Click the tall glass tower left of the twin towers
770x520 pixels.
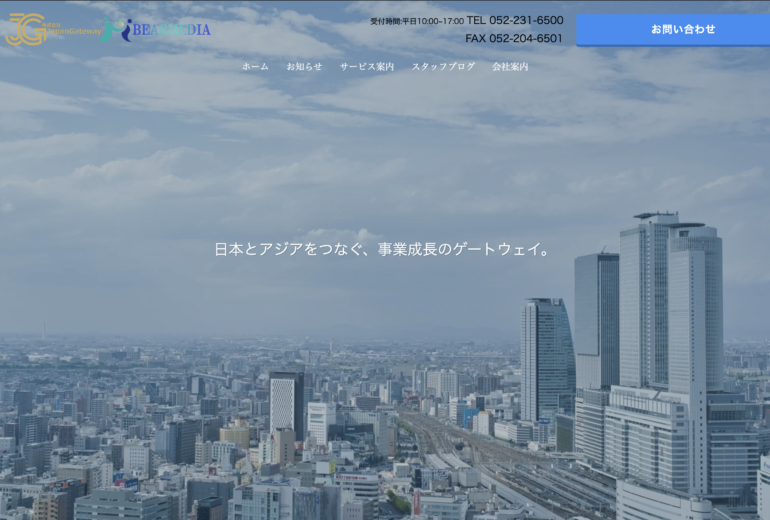pos(596,320)
